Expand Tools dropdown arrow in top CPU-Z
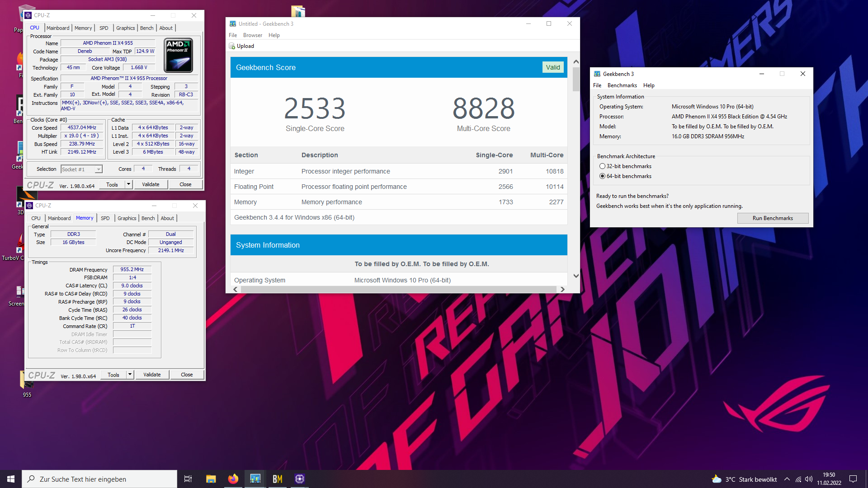Image resolution: width=868 pixels, height=488 pixels. [128, 184]
